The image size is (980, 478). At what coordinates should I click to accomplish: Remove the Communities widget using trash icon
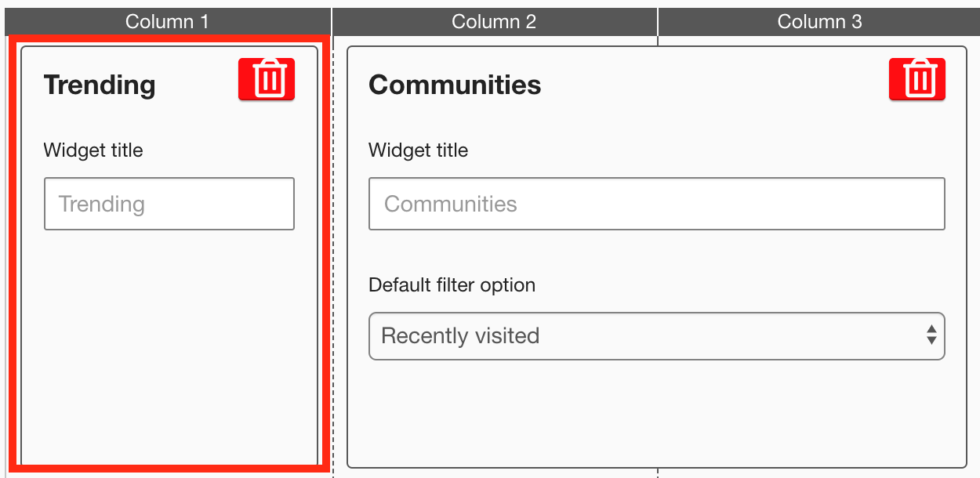(x=917, y=79)
